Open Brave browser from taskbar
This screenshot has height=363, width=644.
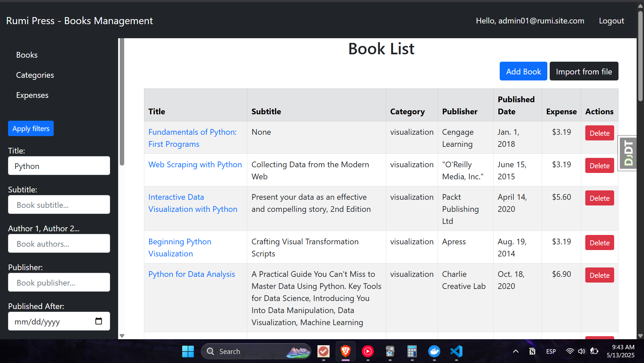[346, 351]
